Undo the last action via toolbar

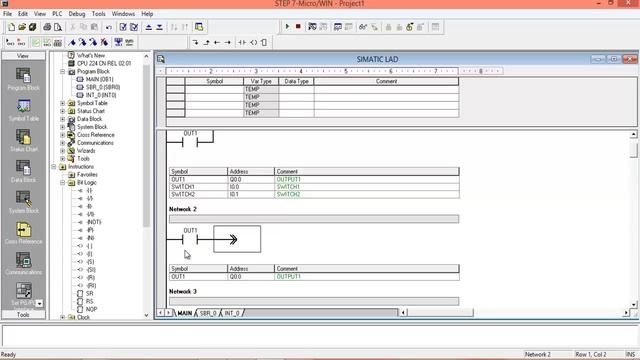coord(109,27)
